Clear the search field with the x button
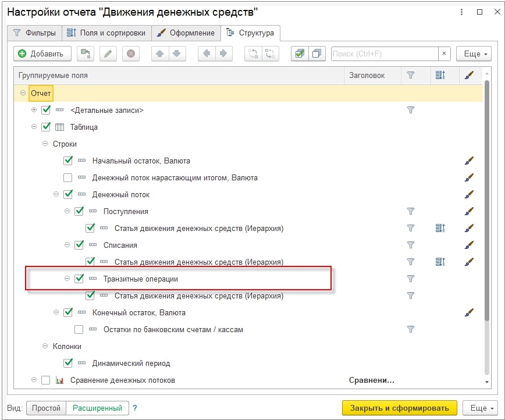 pos(444,54)
